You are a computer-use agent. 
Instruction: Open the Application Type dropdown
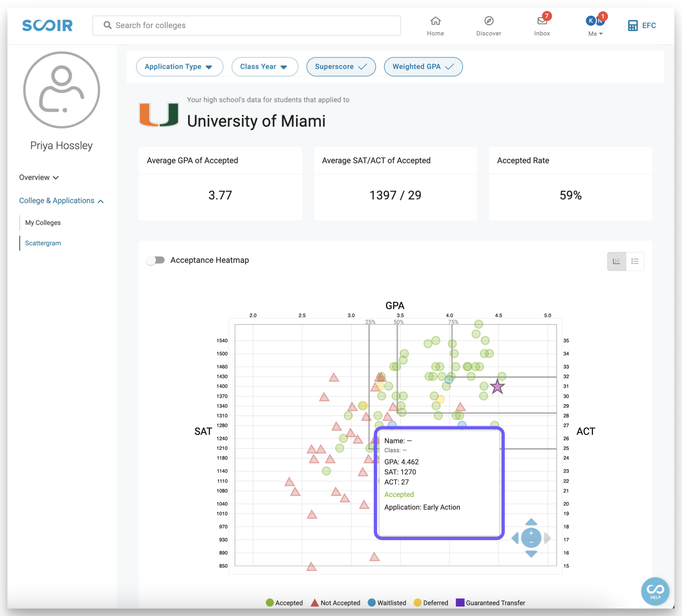click(180, 67)
